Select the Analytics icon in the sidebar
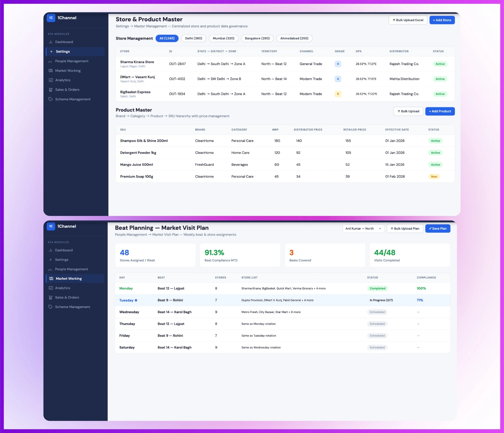The width and height of the screenshot is (504, 433). (x=51, y=80)
